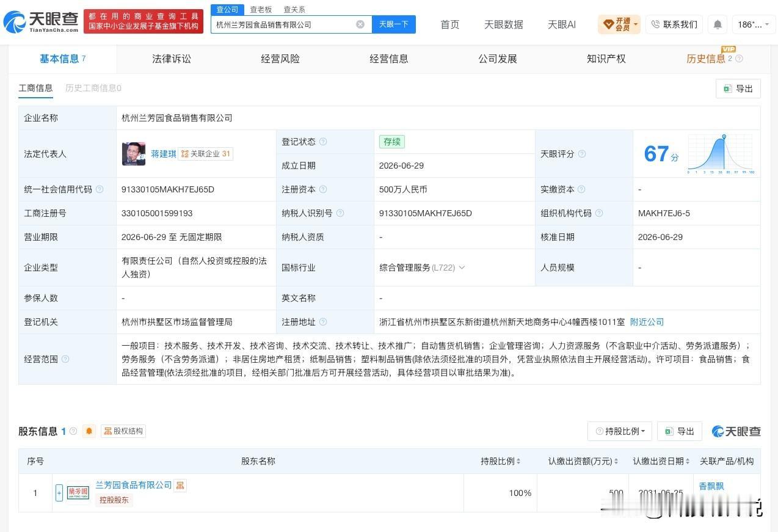
Task: Open 附近公司 link
Action: pyautogui.click(x=647, y=322)
